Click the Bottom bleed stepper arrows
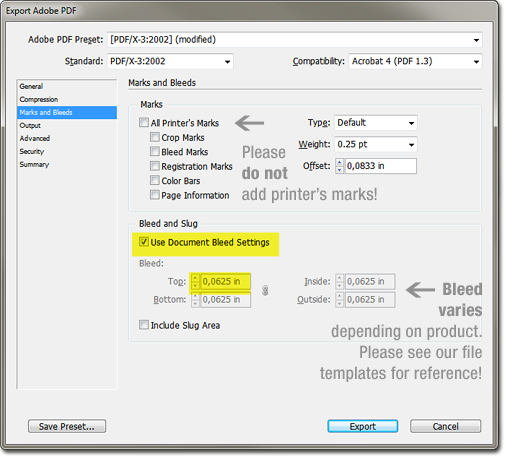The image size is (505, 473). click(x=195, y=300)
